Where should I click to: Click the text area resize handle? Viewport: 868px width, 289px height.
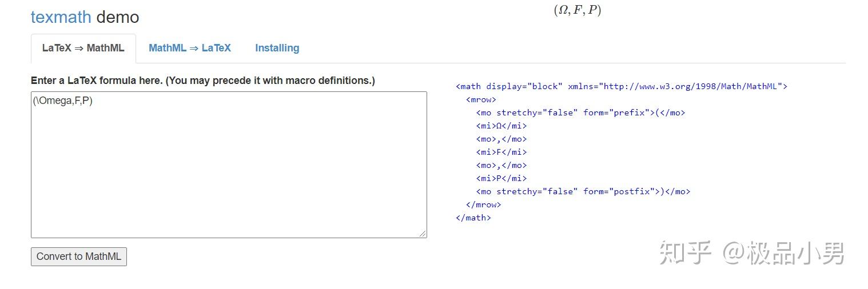pos(423,234)
